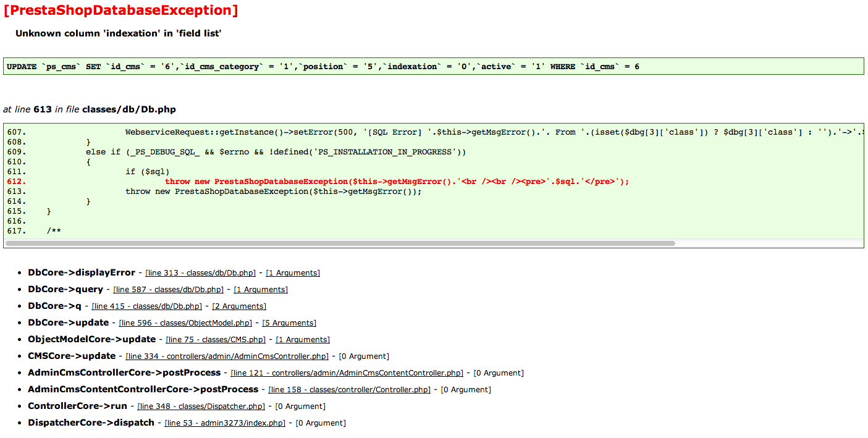Click code line 613 throw statement
The height and width of the screenshot is (438, 868).
click(273, 192)
